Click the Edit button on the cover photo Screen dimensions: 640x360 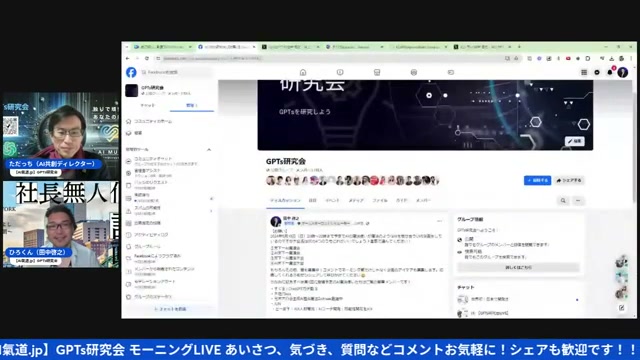pyautogui.click(x=575, y=141)
